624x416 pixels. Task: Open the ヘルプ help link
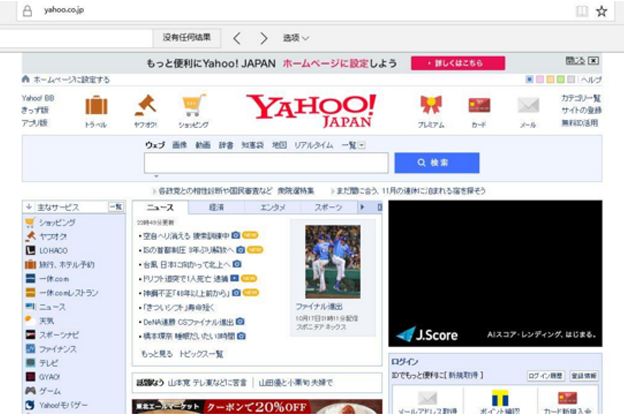click(591, 80)
